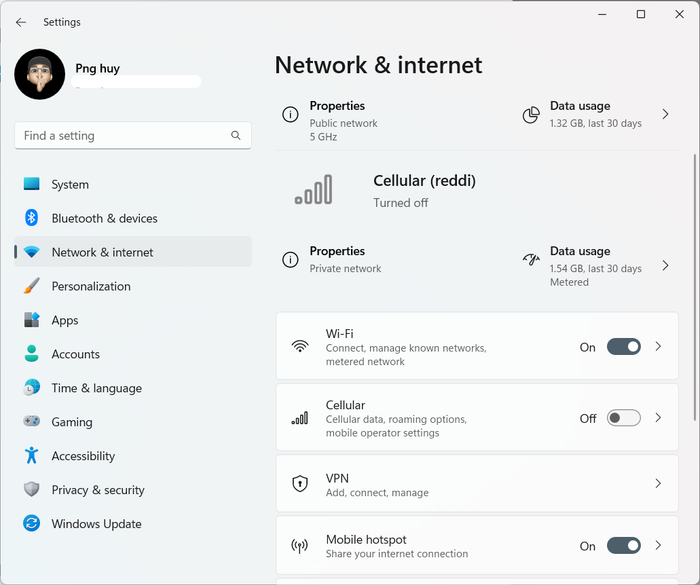
Task: Open VPN settings via its chevron
Action: coord(658,484)
